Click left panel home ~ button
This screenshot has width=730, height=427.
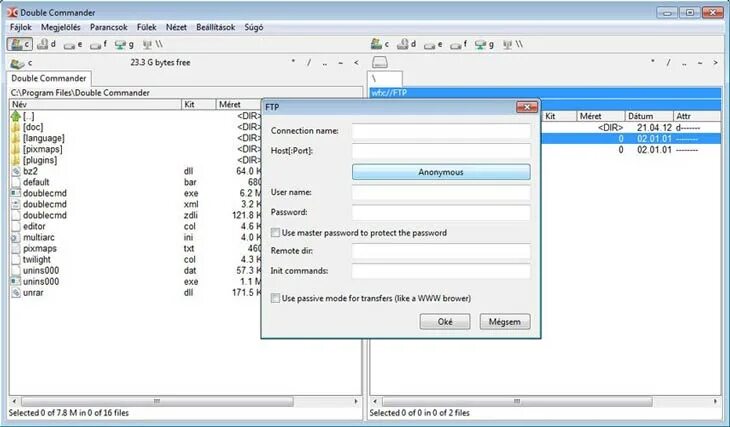341,62
